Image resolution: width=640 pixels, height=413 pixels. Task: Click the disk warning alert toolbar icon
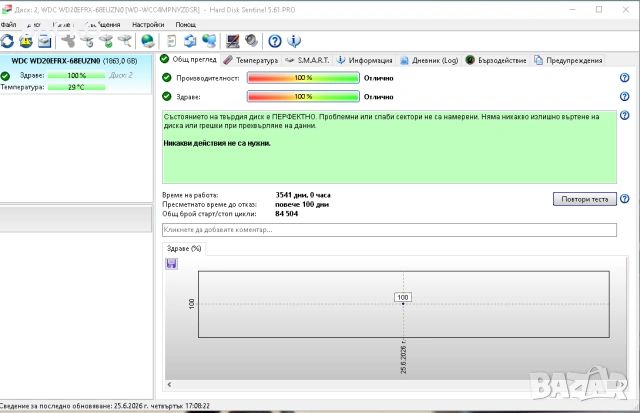click(x=26, y=41)
